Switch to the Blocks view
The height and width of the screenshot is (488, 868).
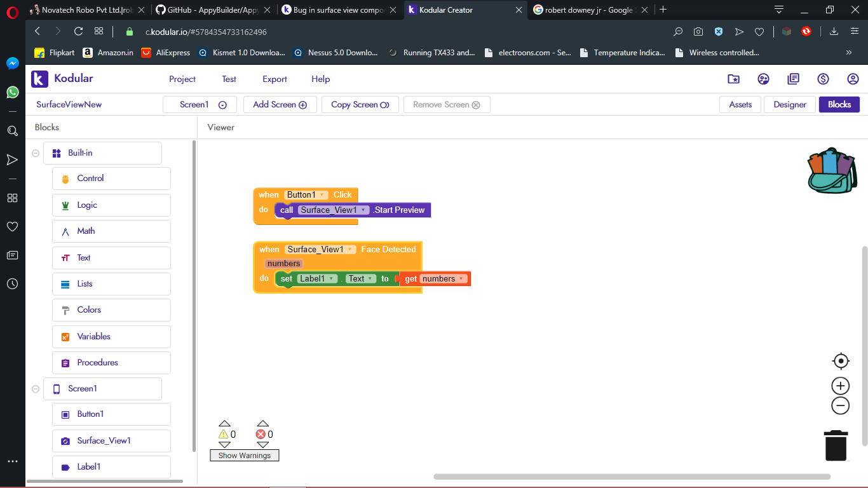(x=839, y=105)
